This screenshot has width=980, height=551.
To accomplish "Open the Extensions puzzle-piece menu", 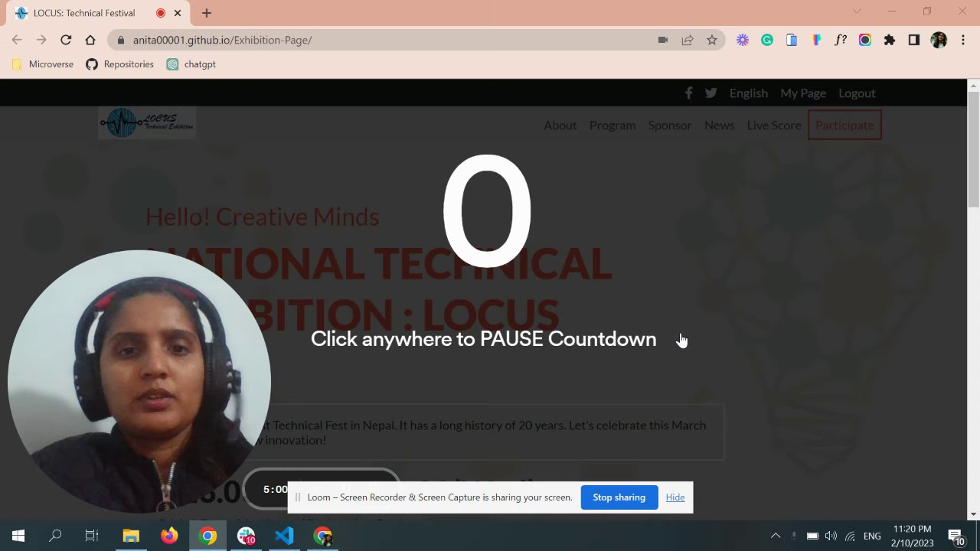I will [x=890, y=40].
